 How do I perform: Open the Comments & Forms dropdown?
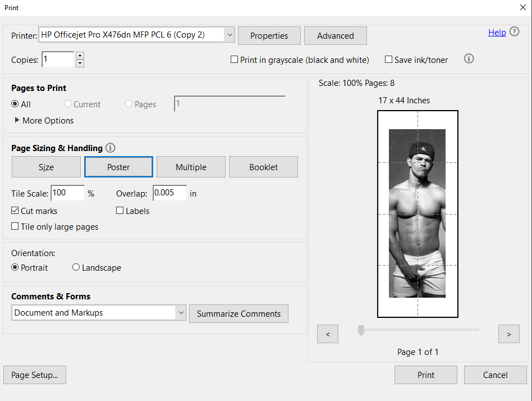point(181,312)
